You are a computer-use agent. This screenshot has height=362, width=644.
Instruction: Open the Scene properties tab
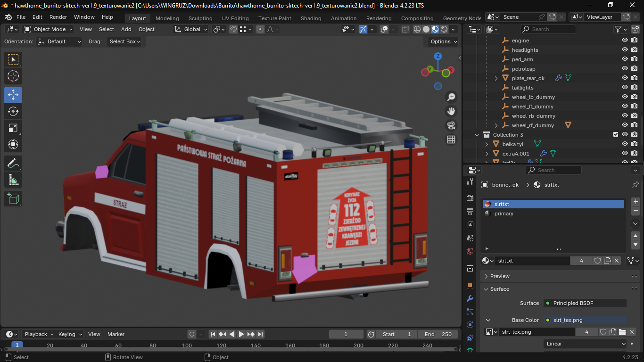470,238
